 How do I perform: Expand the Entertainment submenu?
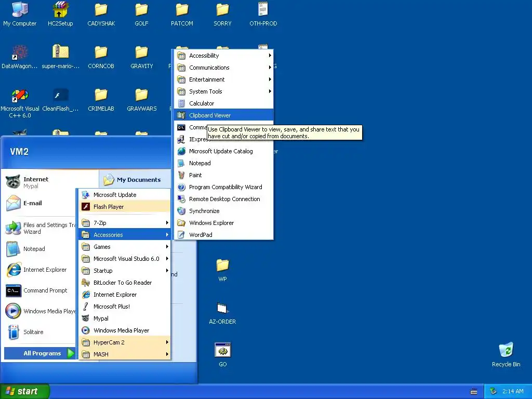pos(223,79)
